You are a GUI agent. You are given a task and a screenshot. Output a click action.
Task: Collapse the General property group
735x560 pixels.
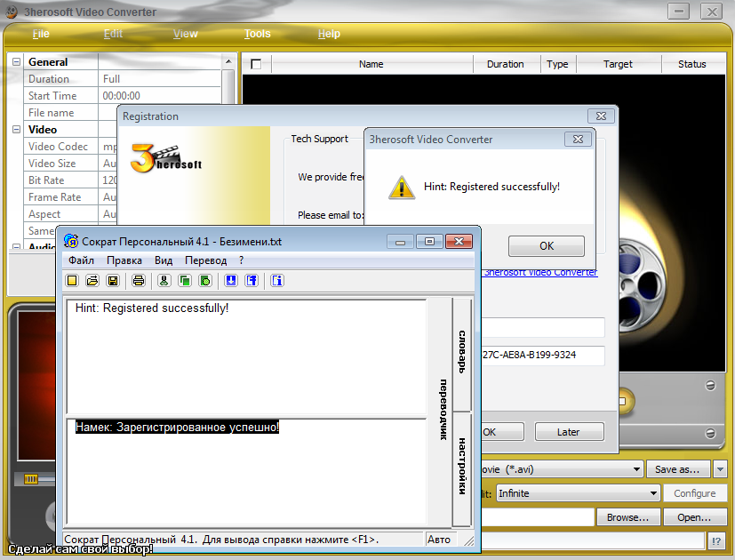[x=16, y=62]
